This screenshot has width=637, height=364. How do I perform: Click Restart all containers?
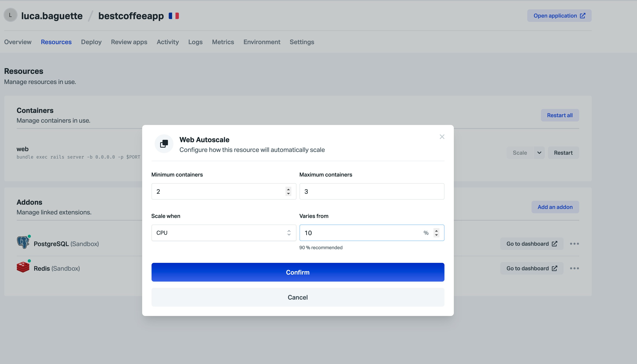pyautogui.click(x=560, y=115)
